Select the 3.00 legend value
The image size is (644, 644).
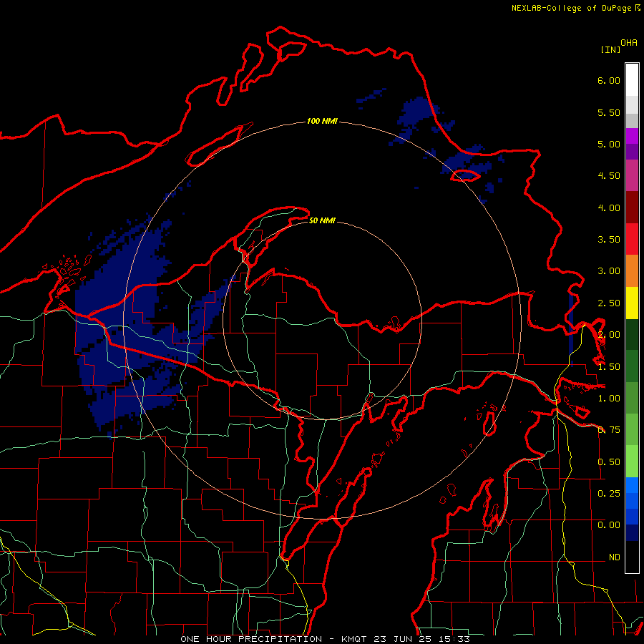click(609, 271)
